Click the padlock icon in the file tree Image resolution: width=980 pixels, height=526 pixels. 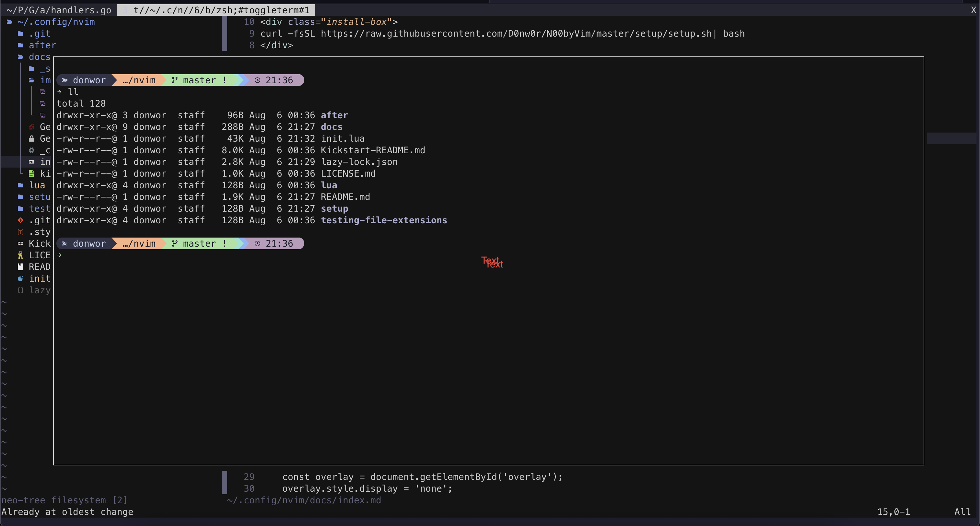coord(32,138)
